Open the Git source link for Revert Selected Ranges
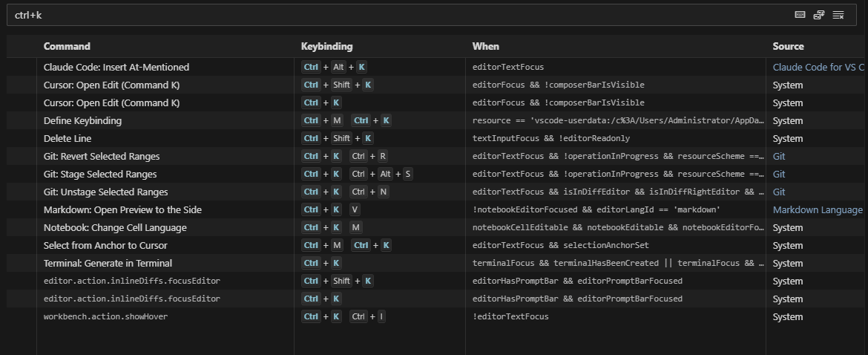The image size is (868, 355). coord(779,156)
